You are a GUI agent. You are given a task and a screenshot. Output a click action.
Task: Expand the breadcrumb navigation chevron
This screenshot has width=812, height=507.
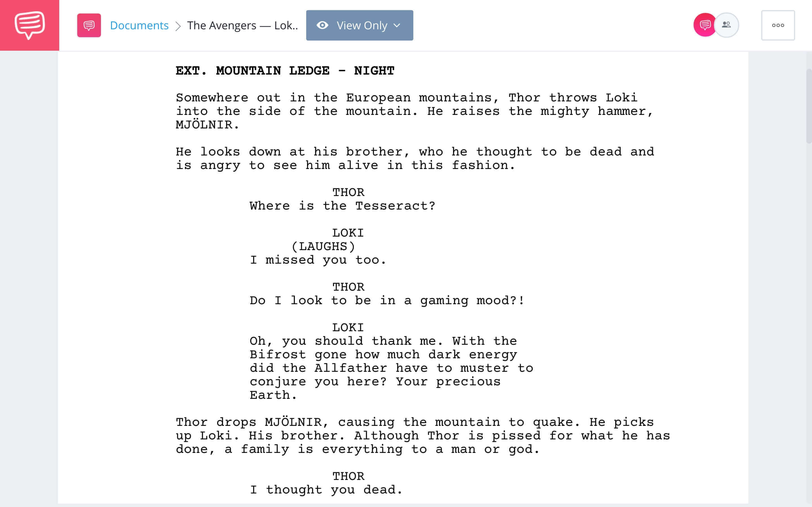point(178,25)
